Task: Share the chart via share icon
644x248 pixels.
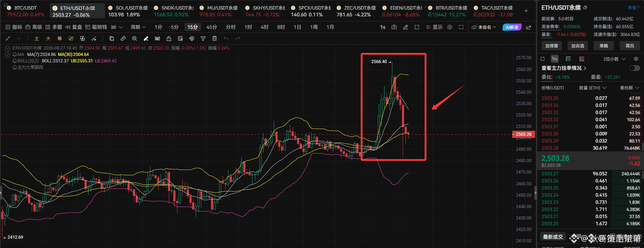Action: (x=529, y=27)
